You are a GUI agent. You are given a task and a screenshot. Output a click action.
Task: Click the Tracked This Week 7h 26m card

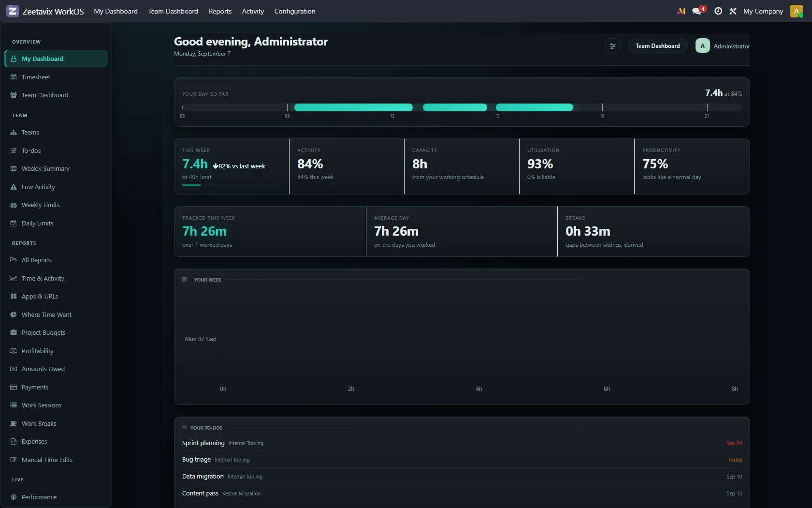pos(270,232)
